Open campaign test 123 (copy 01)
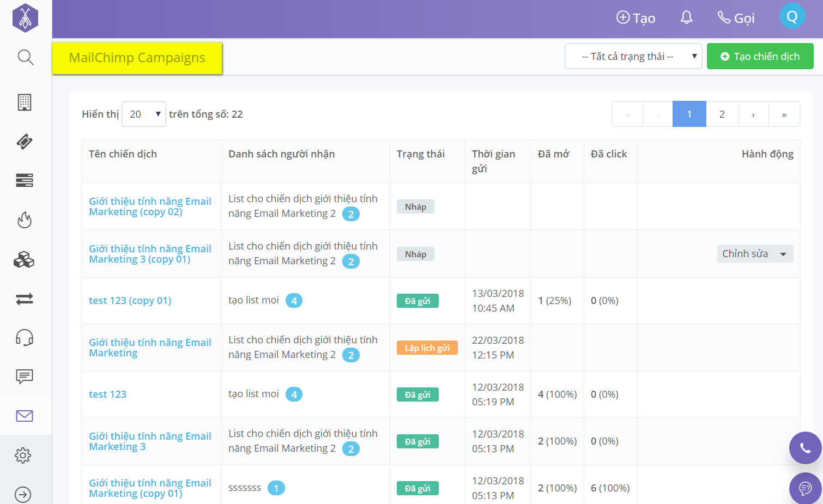This screenshot has width=823, height=504. 130,301
